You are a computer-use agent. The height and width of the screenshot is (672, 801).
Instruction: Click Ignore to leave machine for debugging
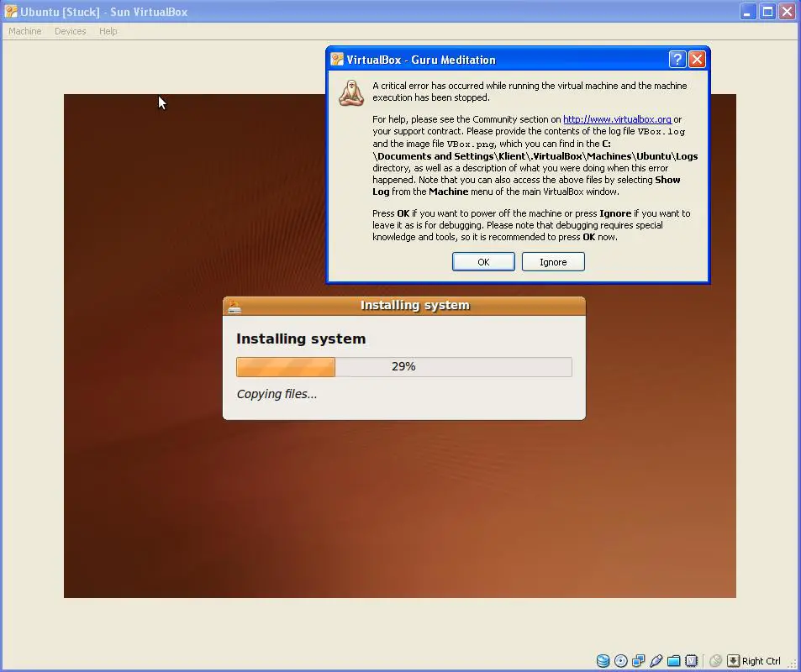pyautogui.click(x=553, y=262)
